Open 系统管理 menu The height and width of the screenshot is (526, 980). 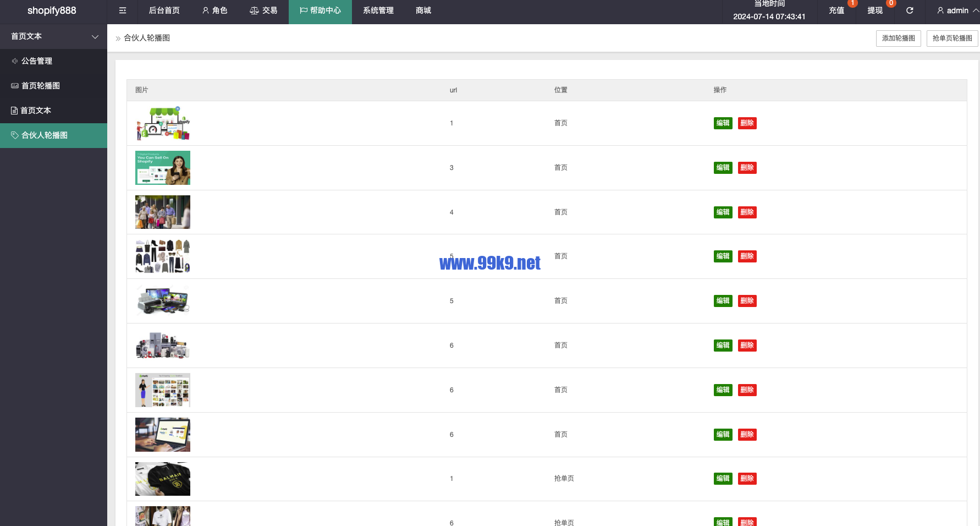[378, 10]
